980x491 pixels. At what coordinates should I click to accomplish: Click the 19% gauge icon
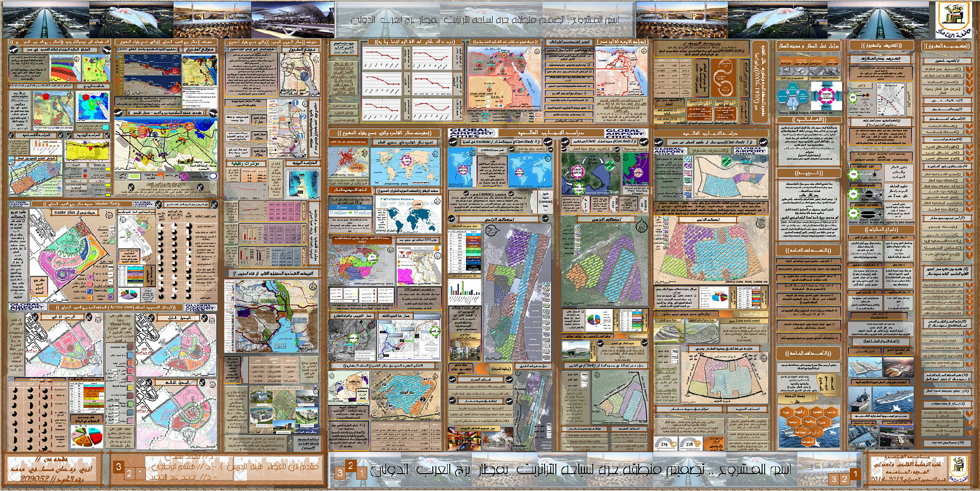point(664,444)
